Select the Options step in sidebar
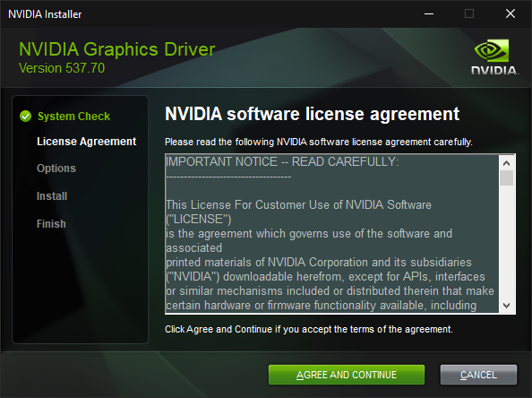 (x=56, y=169)
